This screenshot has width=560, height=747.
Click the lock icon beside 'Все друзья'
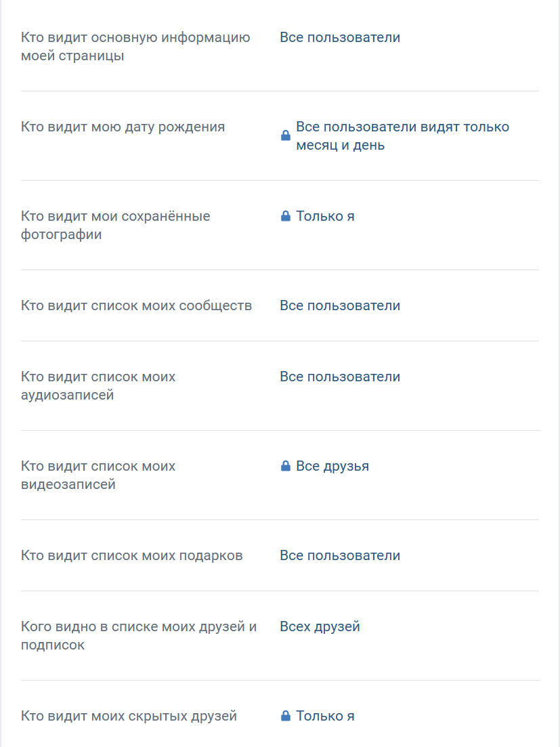point(285,467)
